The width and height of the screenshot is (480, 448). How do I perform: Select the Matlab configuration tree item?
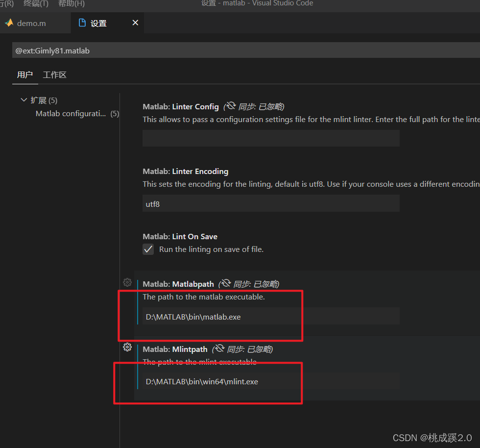pos(71,113)
